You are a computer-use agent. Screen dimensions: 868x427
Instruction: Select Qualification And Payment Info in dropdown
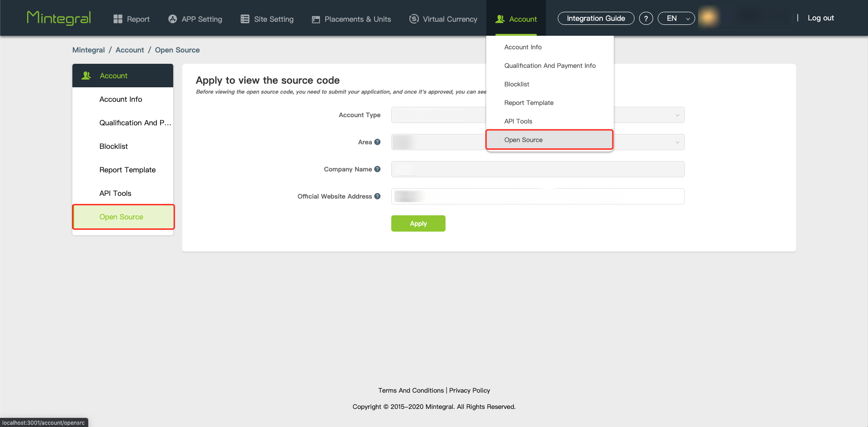coord(550,66)
